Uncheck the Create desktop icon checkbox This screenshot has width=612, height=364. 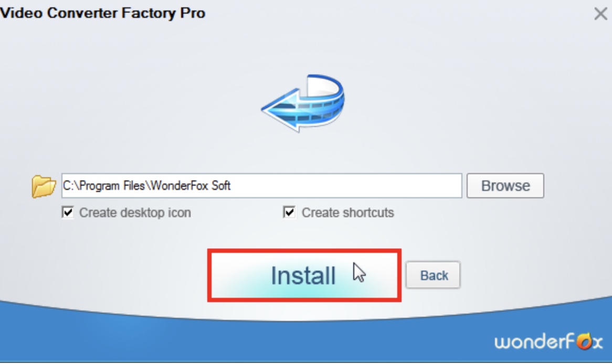68,212
